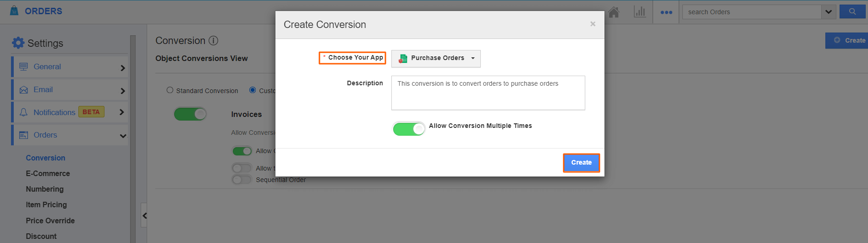Open the E-Commerce settings item
The width and height of the screenshot is (868, 243).
(48, 173)
